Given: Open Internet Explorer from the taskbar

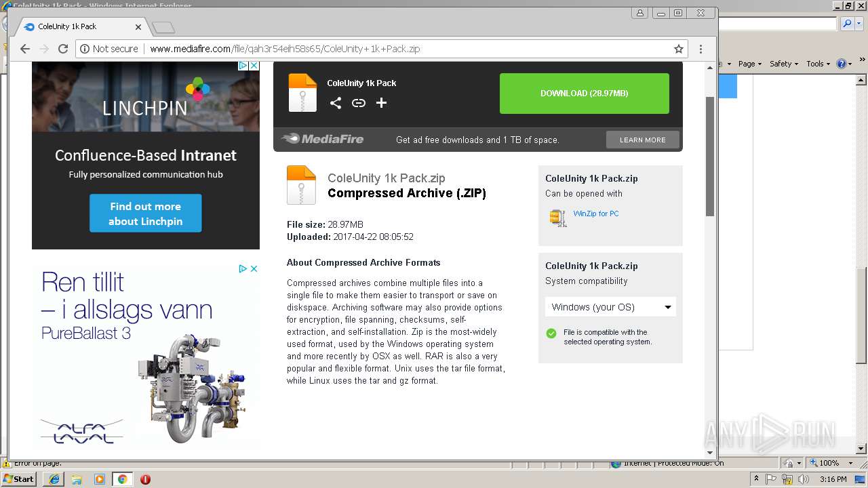Looking at the screenshot, I should (x=55, y=479).
